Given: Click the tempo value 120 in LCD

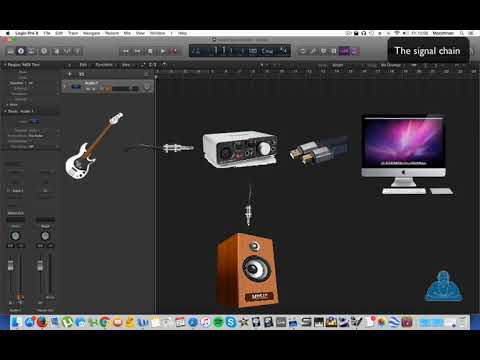Looking at the screenshot, I should click(x=253, y=51).
